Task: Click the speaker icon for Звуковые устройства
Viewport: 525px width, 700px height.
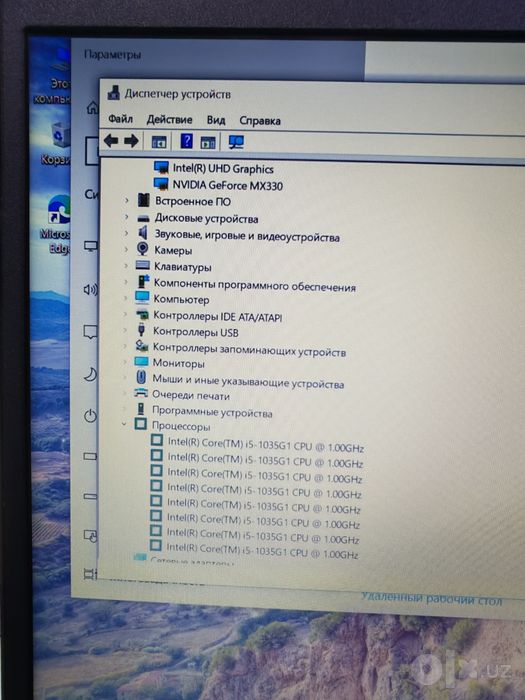Action: (143, 233)
